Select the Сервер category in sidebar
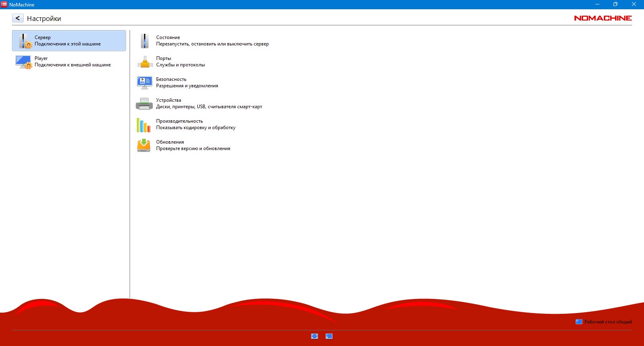Viewport: 644px width, 346px height. tap(69, 41)
